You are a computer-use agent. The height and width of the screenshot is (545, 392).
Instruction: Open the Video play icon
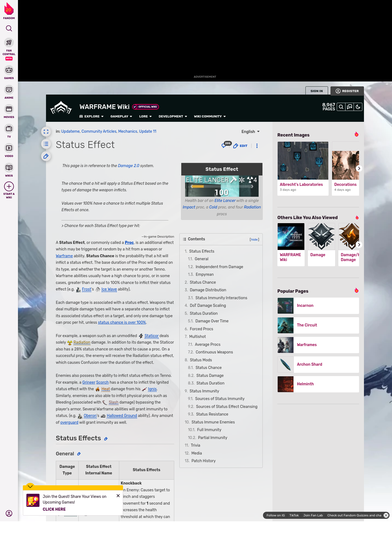[x=9, y=148]
